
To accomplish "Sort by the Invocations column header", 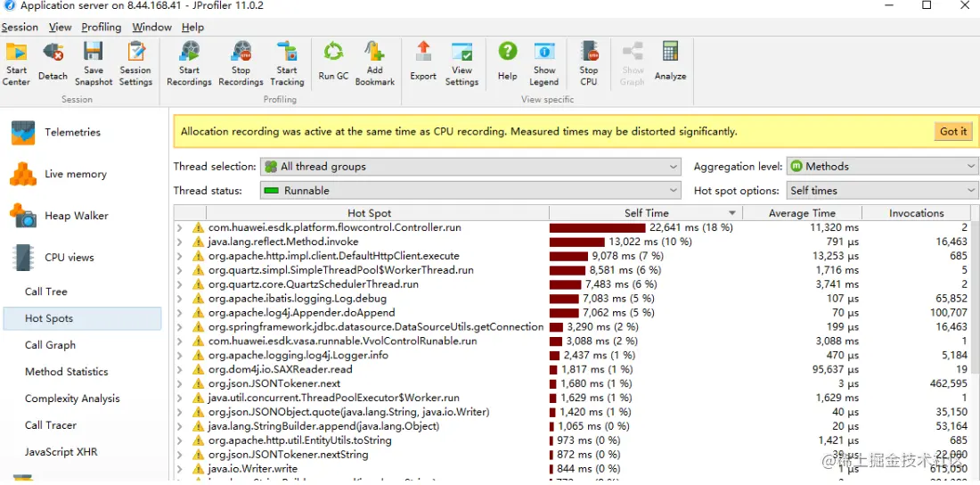I will click(916, 213).
